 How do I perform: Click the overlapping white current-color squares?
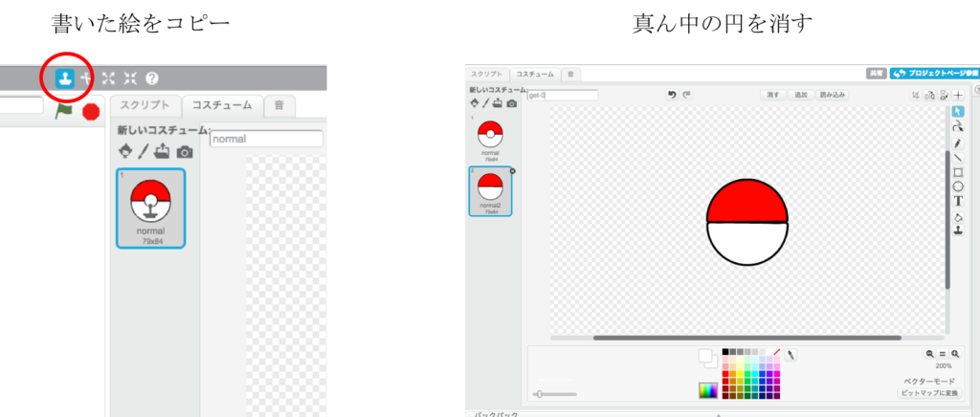[x=708, y=359]
